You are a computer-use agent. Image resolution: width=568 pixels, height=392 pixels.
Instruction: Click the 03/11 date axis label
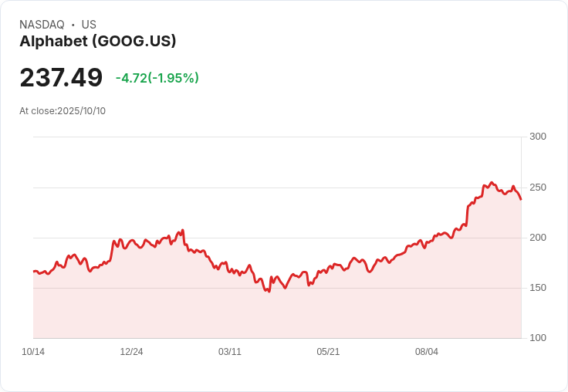[230, 352]
